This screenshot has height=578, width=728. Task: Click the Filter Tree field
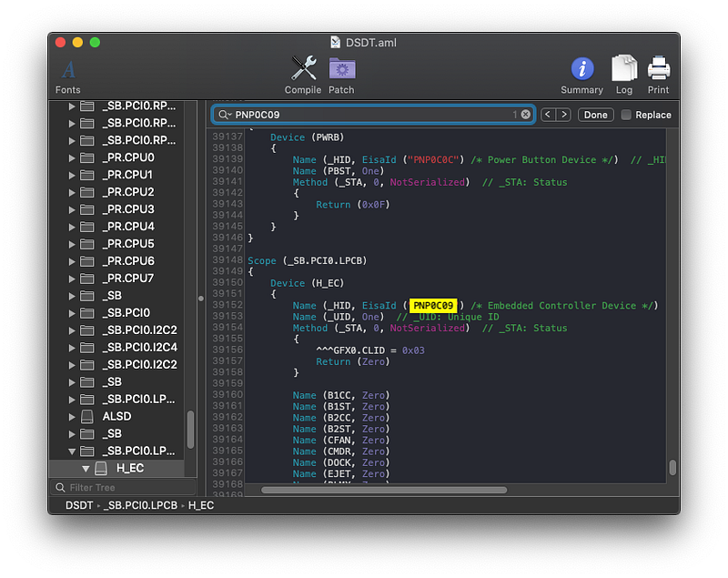pos(123,488)
